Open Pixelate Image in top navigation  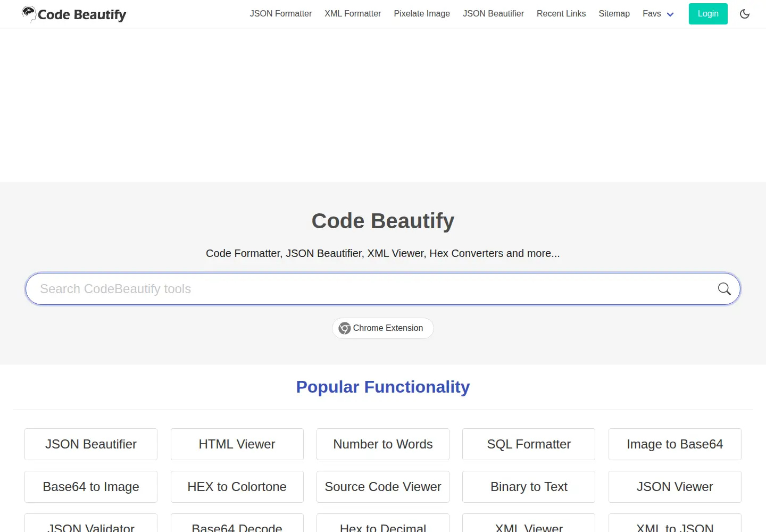point(422,14)
